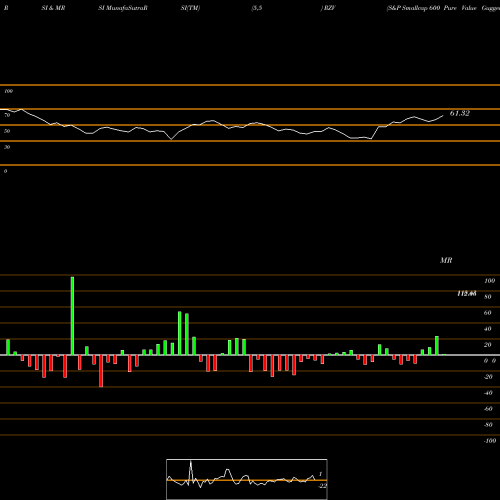Screen dimensions: 500x500
Task: Click the 50 level label on RSI axis
Action: point(7,131)
